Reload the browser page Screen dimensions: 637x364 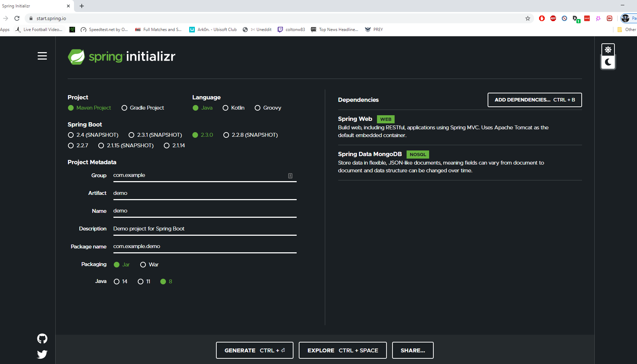coord(17,18)
